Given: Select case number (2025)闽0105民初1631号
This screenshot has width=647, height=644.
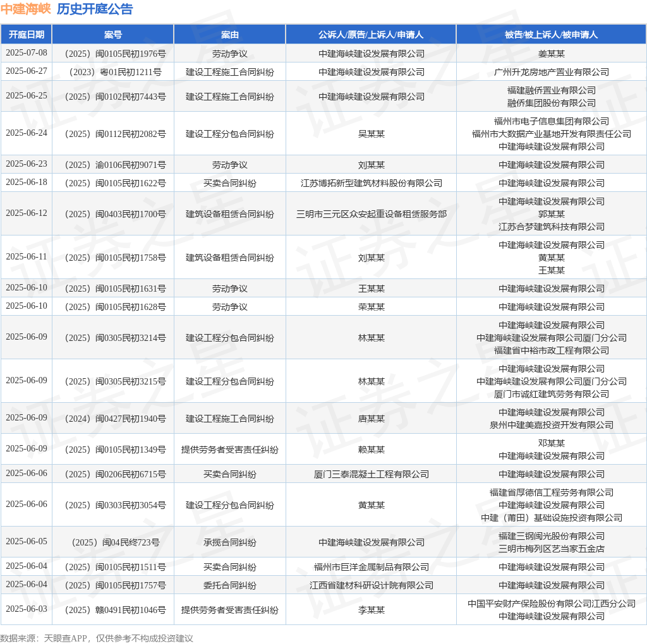Looking at the screenshot, I should pos(115,289).
